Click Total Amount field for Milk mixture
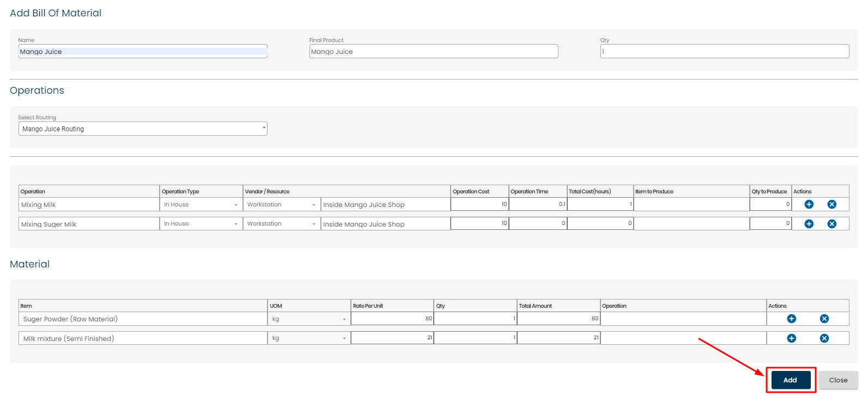The height and width of the screenshot is (396, 868). 559,338
